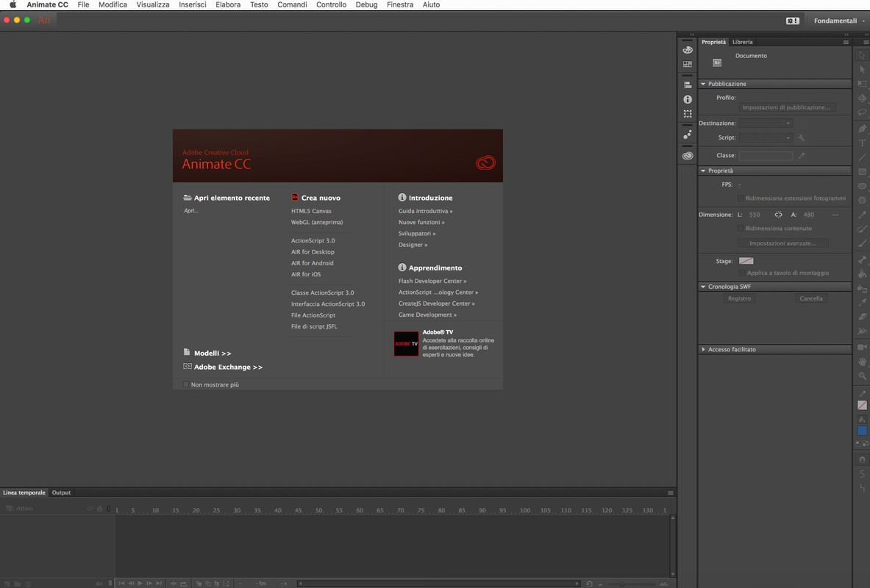Open 'Guida introduttiva' link
Screen dimensions: 870x588
426,211
